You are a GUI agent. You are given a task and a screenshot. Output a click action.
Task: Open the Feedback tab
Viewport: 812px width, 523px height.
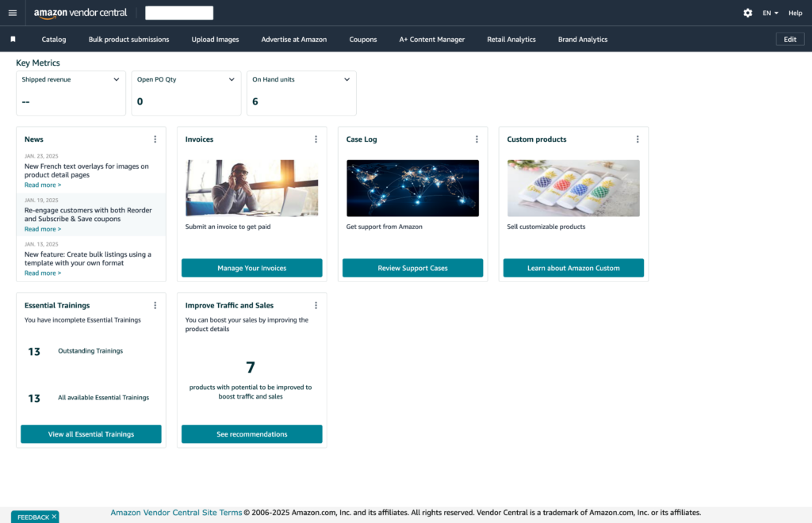pyautogui.click(x=33, y=517)
